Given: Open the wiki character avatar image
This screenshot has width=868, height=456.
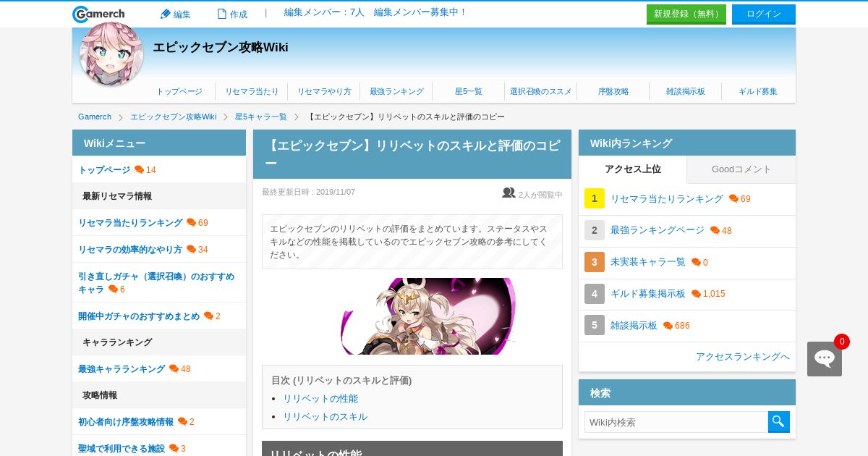Looking at the screenshot, I should tap(111, 54).
